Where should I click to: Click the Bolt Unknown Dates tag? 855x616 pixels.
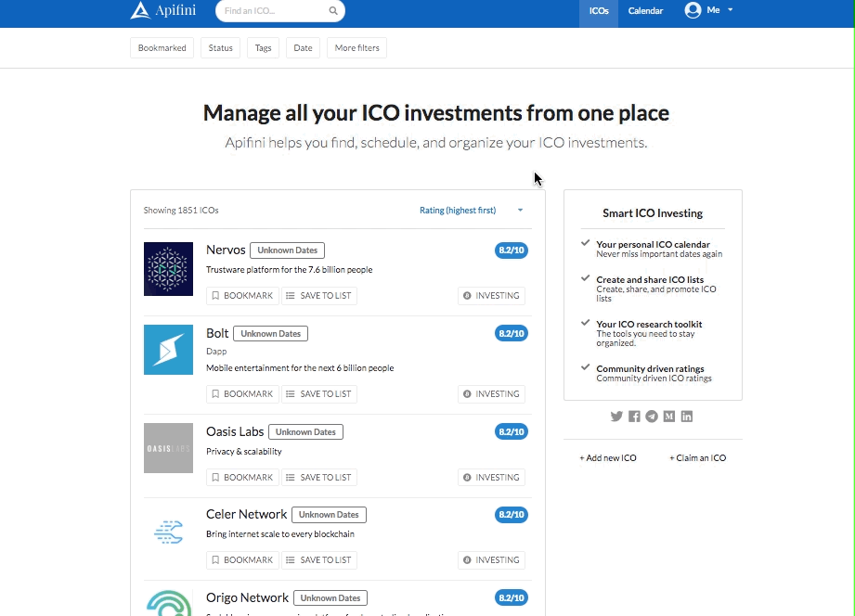click(x=270, y=334)
